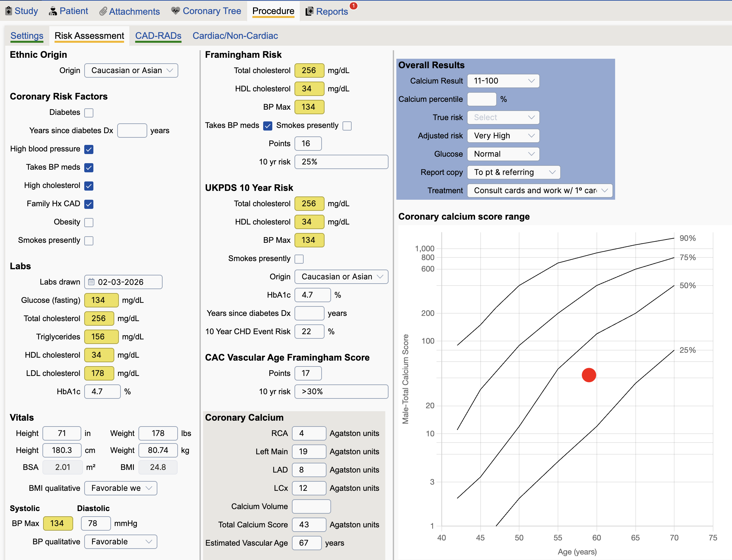Uncheck Family Hx CAD checkbox
Viewport: 732px width, 560px height.
point(89,204)
